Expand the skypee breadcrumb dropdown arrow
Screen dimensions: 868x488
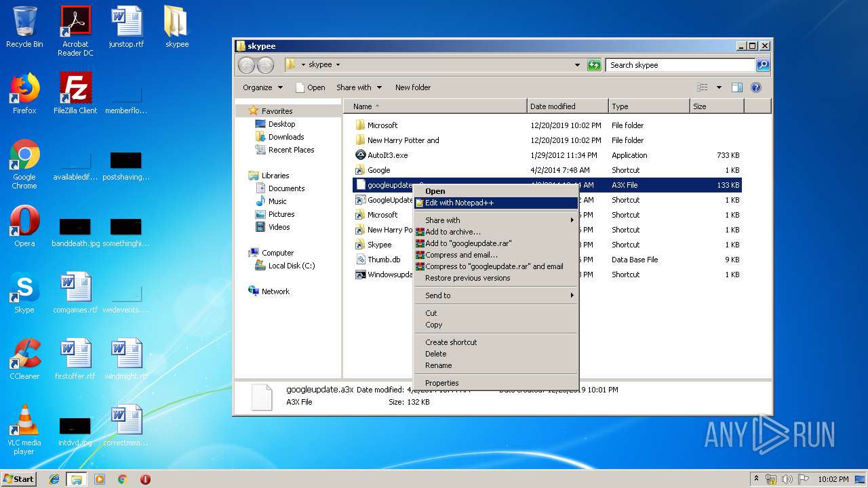pos(338,65)
